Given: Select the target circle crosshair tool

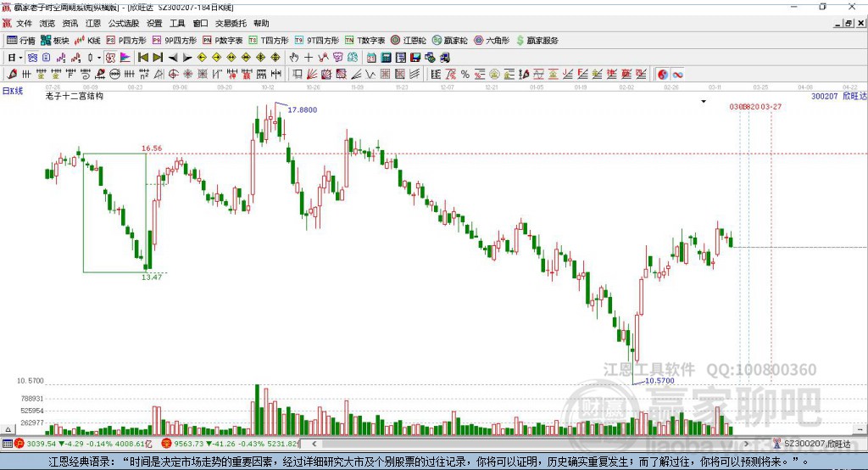Looking at the screenshot, I should tap(173, 75).
